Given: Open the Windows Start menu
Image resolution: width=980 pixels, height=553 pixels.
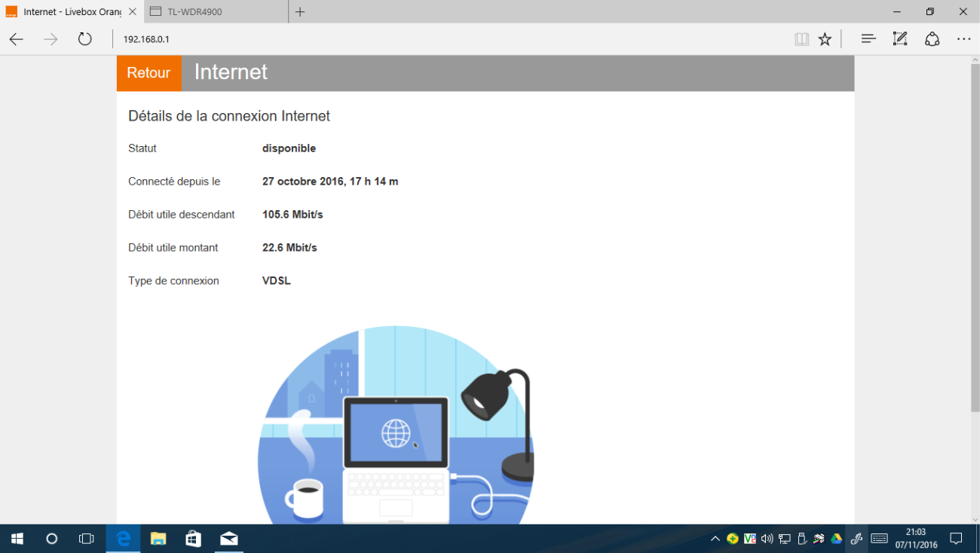Looking at the screenshot, I should tap(17, 539).
